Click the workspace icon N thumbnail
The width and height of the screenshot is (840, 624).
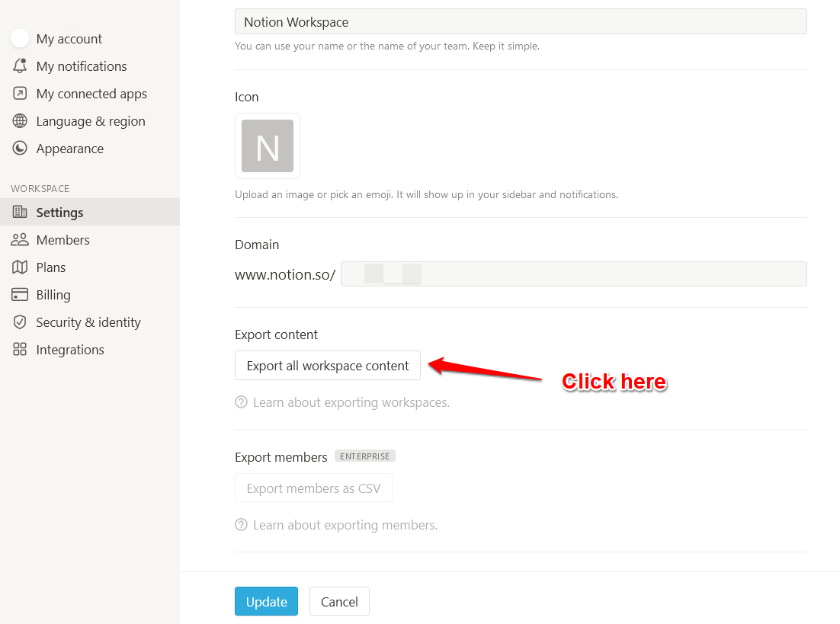[x=268, y=146]
